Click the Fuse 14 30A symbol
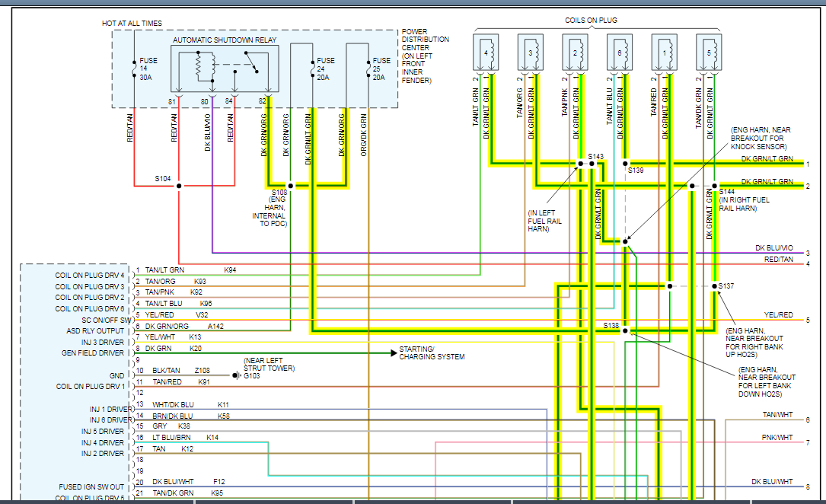 [x=135, y=69]
